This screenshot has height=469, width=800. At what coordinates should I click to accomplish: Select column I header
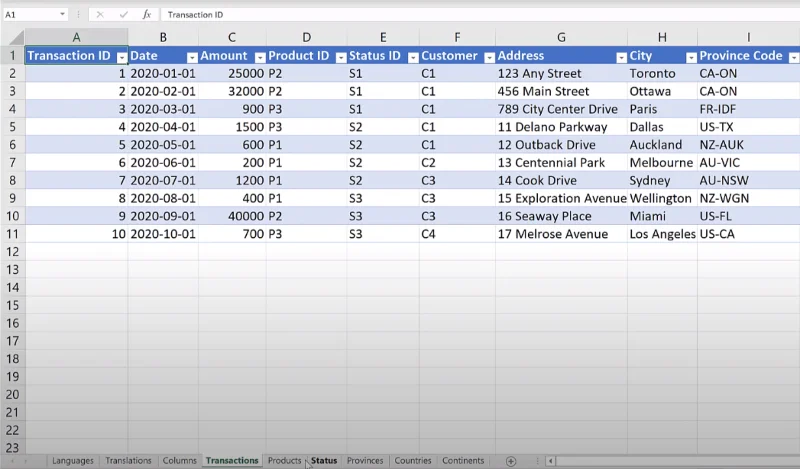(748, 37)
